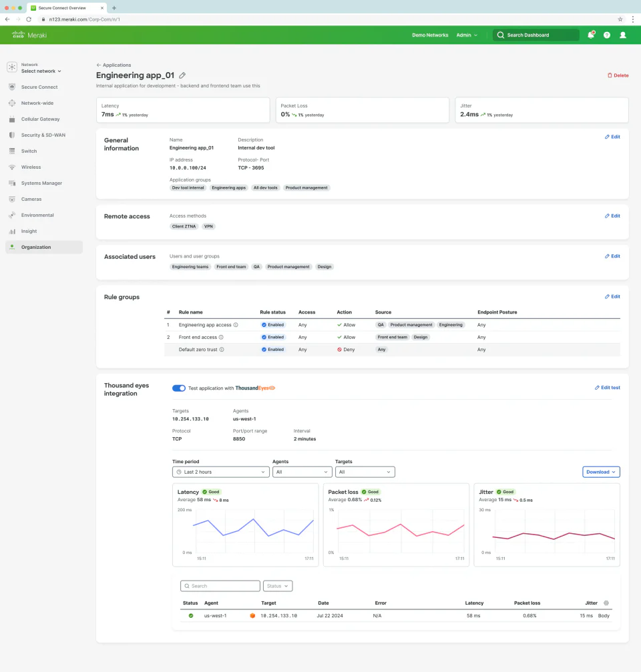This screenshot has height=672, width=641.
Task: Open the Agents filter dropdown
Action: pyautogui.click(x=302, y=472)
